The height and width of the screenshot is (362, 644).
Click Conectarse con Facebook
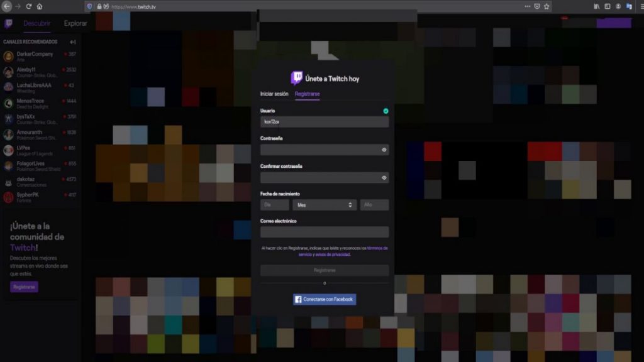pyautogui.click(x=324, y=299)
